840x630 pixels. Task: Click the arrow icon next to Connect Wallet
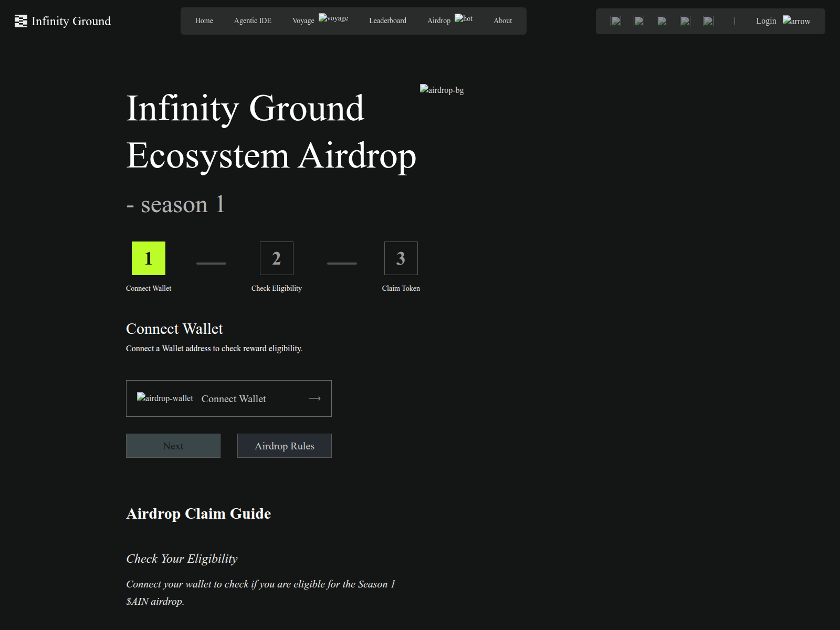pos(314,398)
